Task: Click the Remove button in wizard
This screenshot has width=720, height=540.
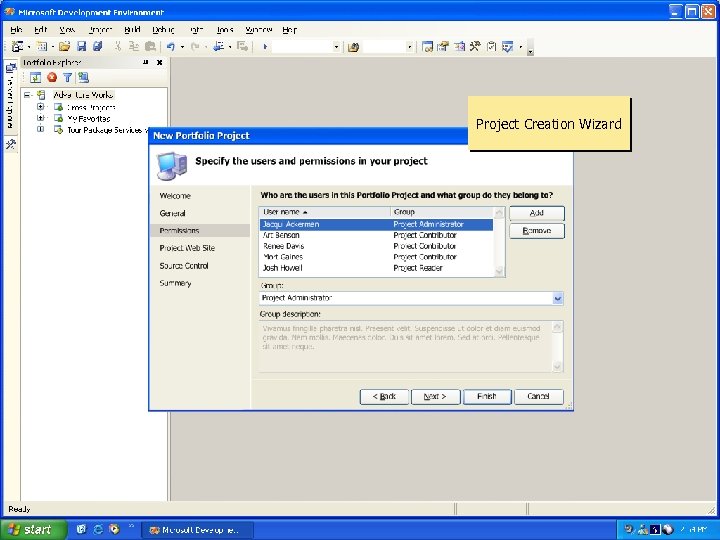Action: click(x=537, y=231)
